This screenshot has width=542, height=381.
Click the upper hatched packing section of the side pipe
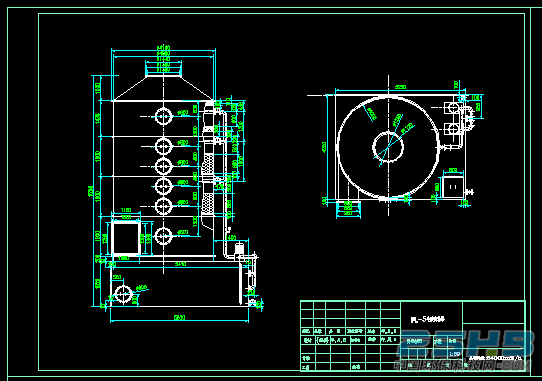pyautogui.click(x=207, y=164)
